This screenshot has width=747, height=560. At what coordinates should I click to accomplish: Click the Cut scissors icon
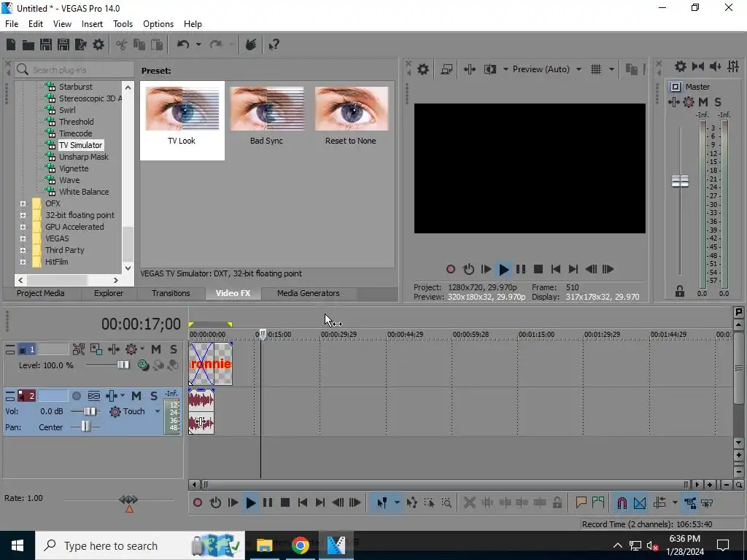point(122,44)
